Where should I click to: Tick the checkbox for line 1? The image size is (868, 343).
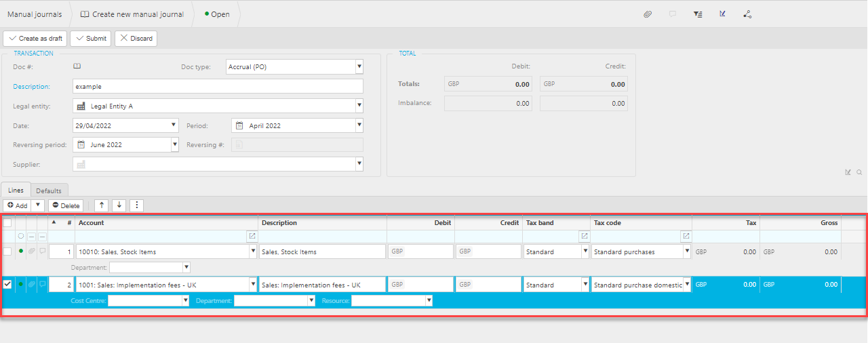pos(7,251)
